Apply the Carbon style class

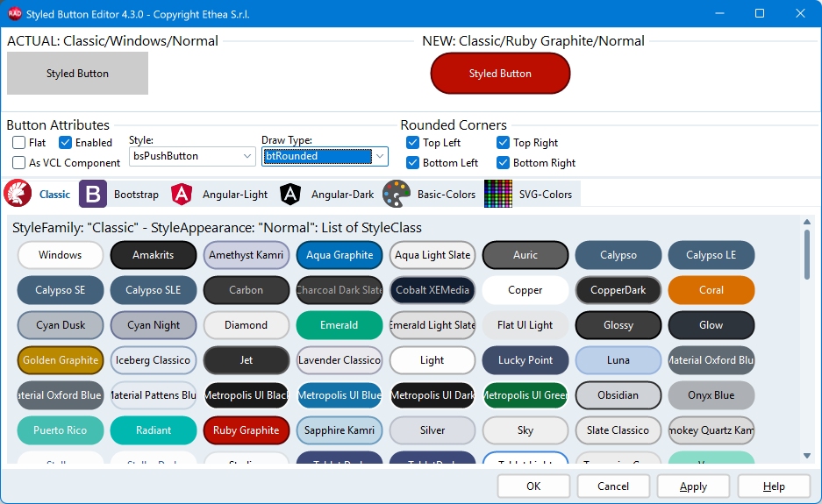click(247, 290)
